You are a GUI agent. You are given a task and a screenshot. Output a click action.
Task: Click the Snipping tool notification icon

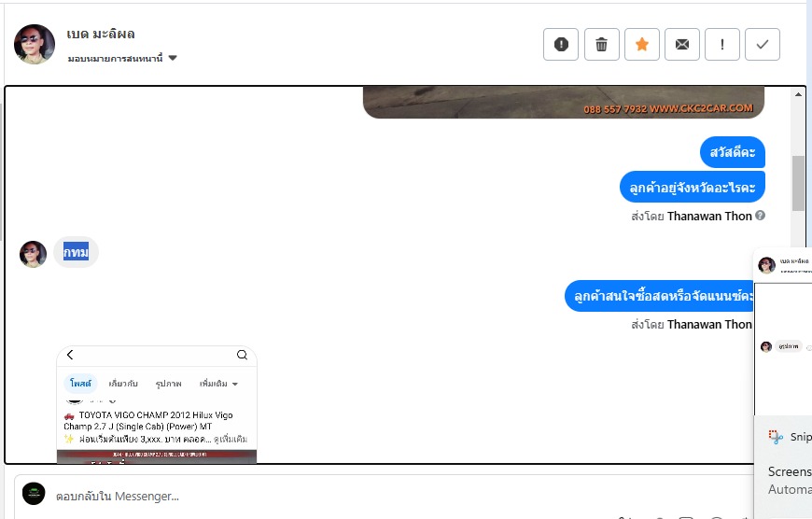(776, 437)
